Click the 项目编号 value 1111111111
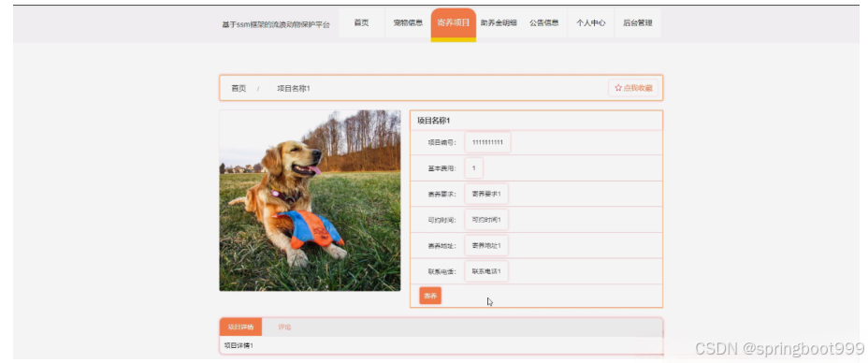Image resolution: width=868 pixels, height=363 pixels. [487, 142]
